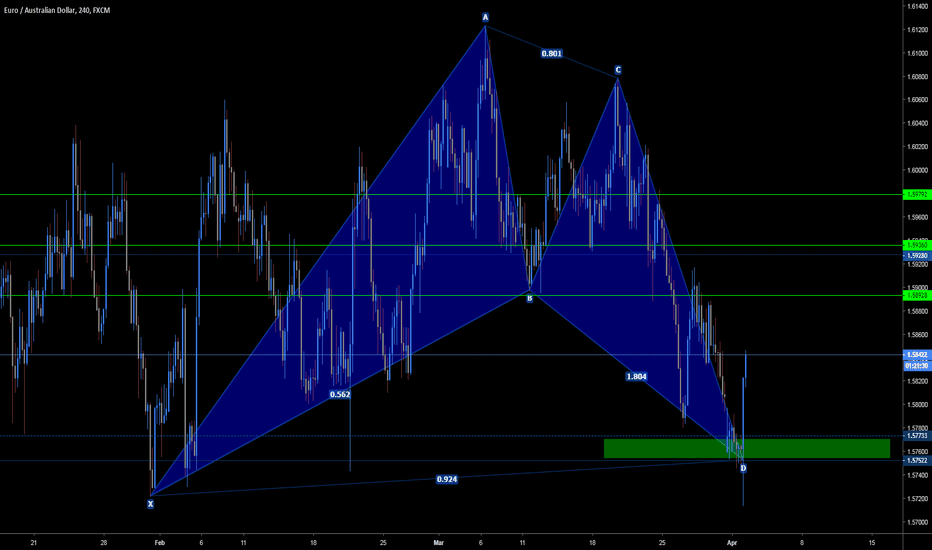Click the 1.57522 price label
Image resolution: width=932 pixels, height=550 pixels.
click(917, 460)
